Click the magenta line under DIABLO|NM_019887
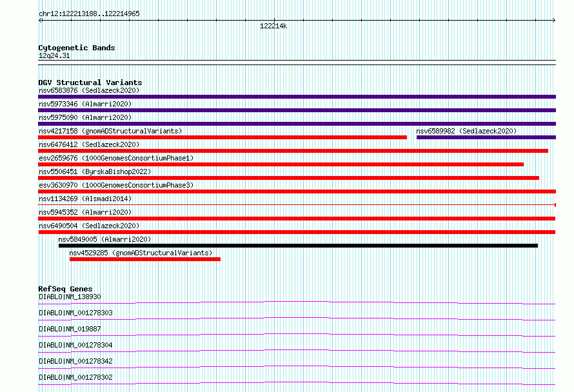Viewport: 574px width, 392px height. tap(297, 335)
